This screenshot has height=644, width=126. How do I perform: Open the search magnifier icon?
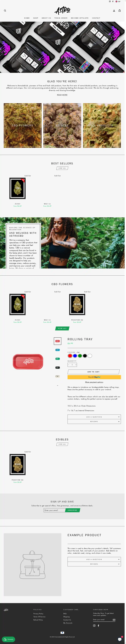pyautogui.click(x=5, y=11)
